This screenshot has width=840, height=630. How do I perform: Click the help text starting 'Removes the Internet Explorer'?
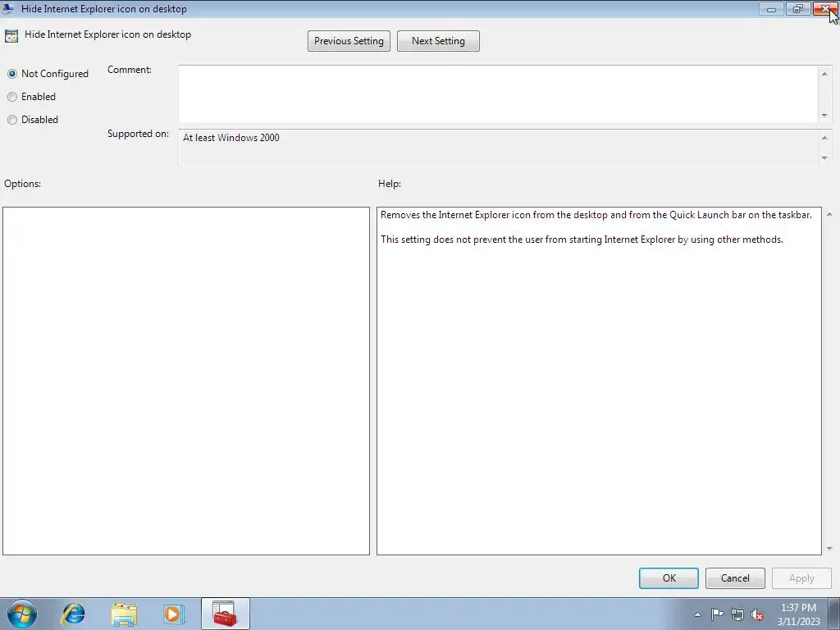(596, 215)
